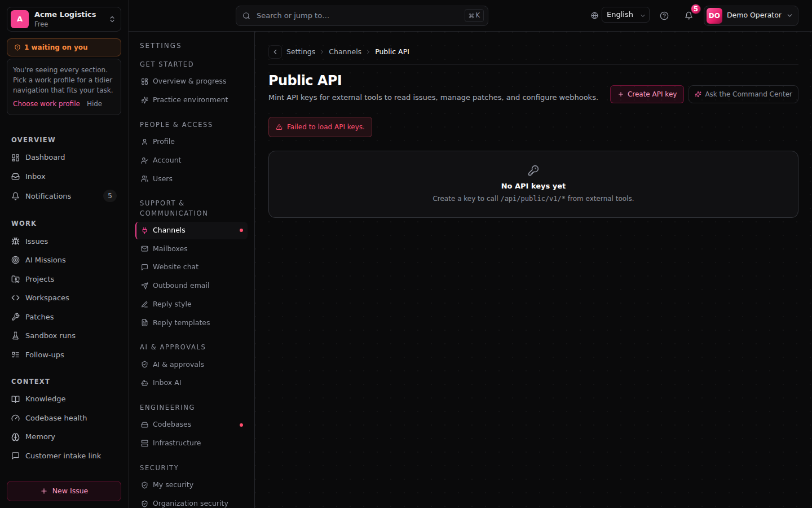Open Codebase health
The width and height of the screenshot is (812, 508).
(64, 418)
